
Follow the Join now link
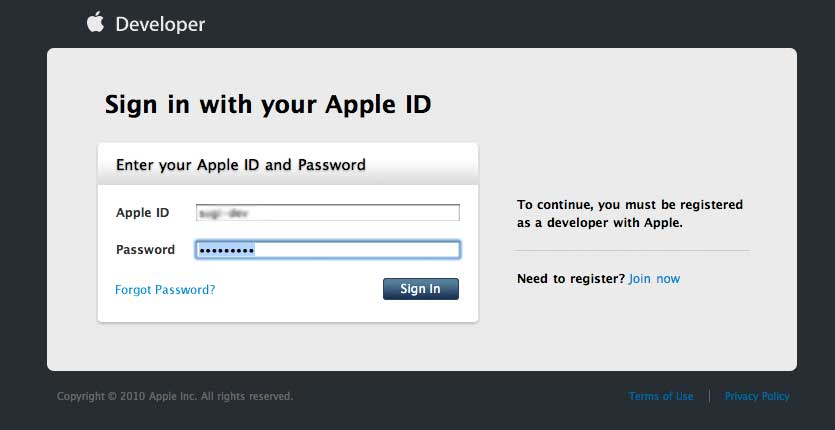[x=654, y=279]
